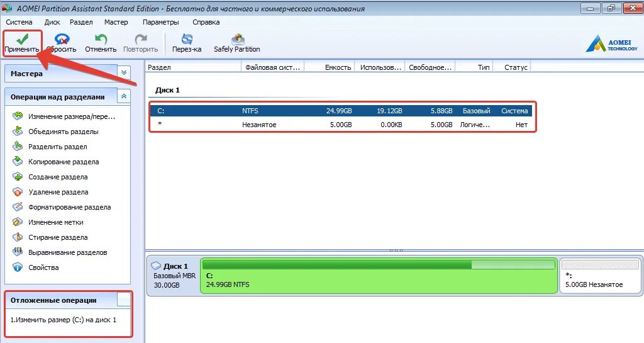Click the Стирание раздела icon

click(18, 237)
